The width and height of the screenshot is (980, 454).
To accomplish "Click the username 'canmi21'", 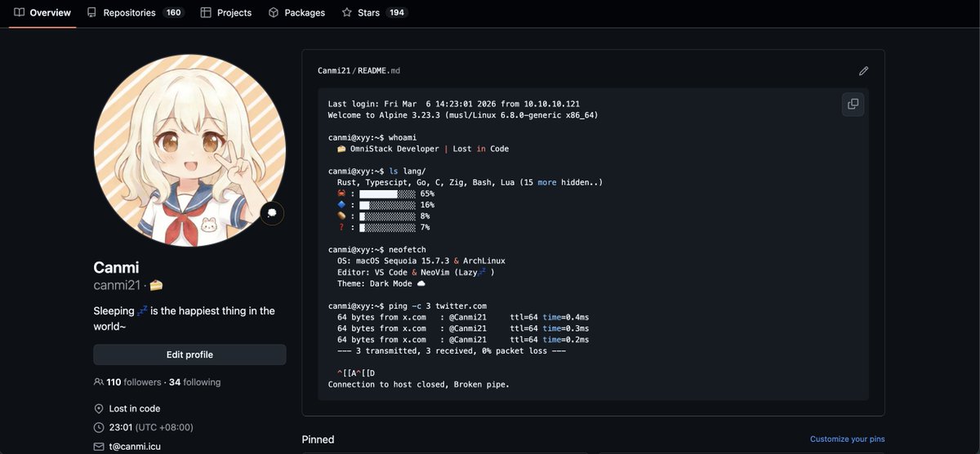I will tap(118, 285).
